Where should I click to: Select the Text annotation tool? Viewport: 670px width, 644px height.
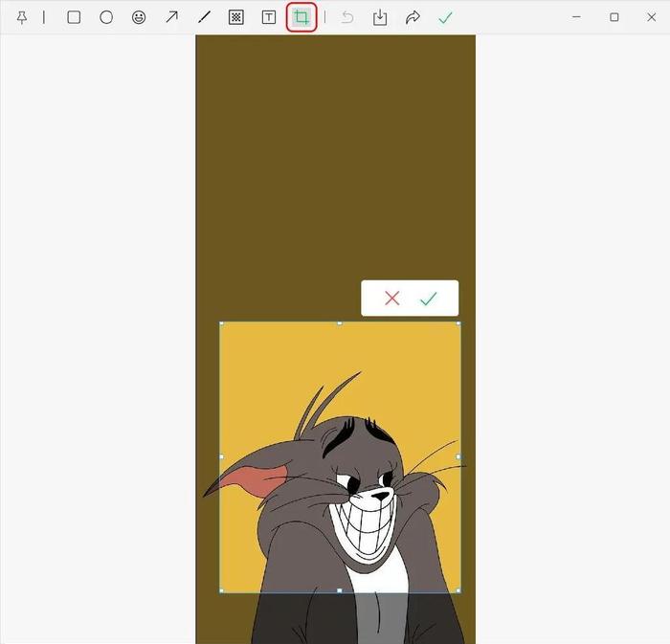coord(269,17)
